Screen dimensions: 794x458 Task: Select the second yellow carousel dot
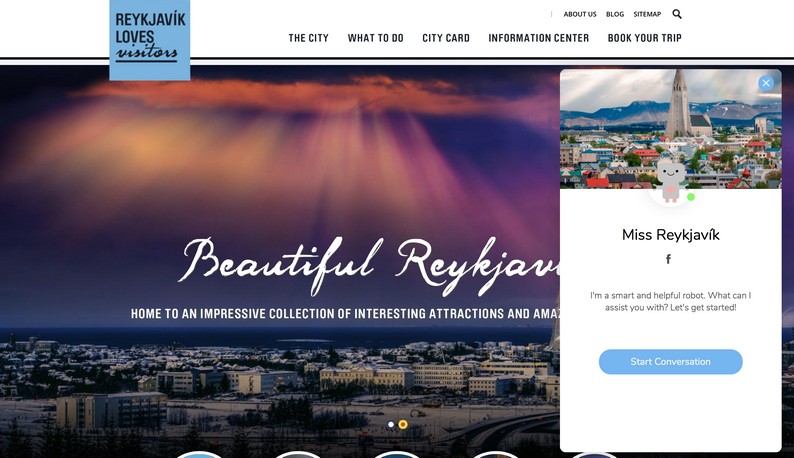(403, 425)
